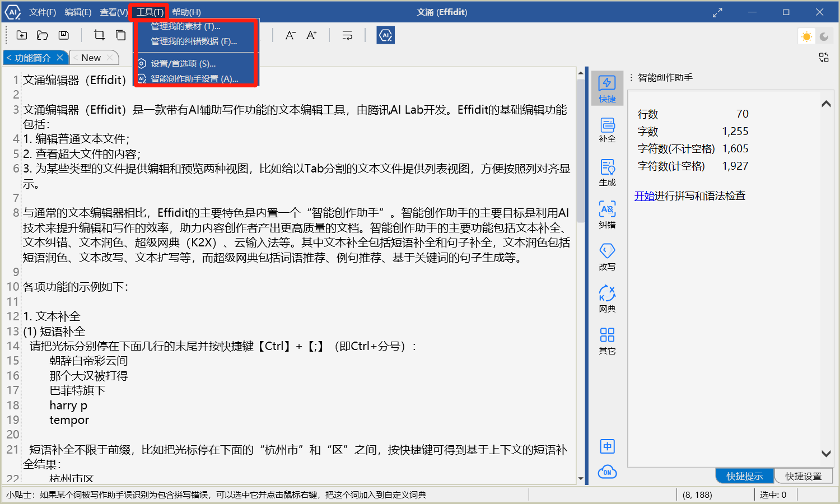Click the 小贴士 tip in the status bar
Viewport: 840px width, 504px height.
tap(216, 495)
